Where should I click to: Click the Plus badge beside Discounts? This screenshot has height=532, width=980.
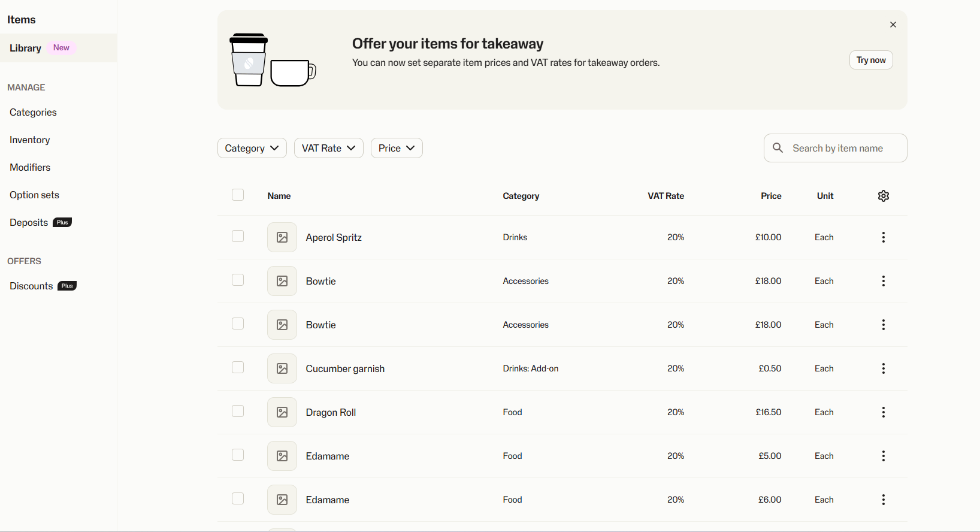(67, 286)
